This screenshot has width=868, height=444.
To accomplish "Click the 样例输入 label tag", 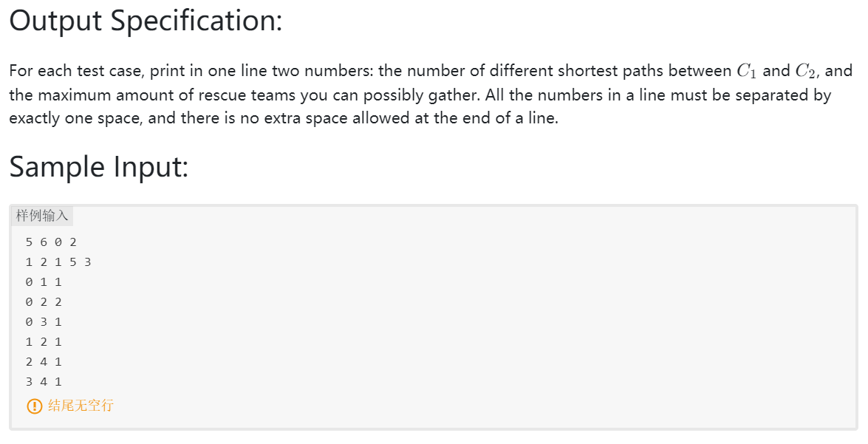I will coord(42,216).
